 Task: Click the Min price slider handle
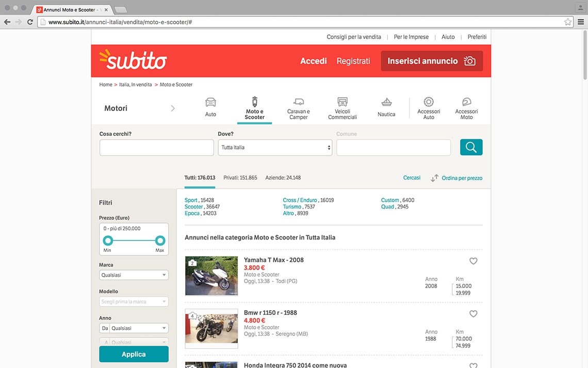point(108,241)
